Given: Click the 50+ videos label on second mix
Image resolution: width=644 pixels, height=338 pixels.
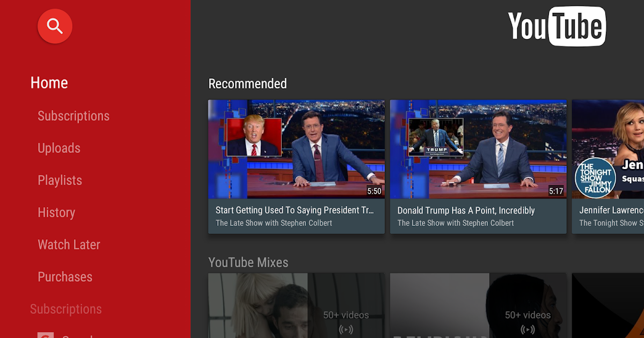Looking at the screenshot, I should (x=528, y=315).
